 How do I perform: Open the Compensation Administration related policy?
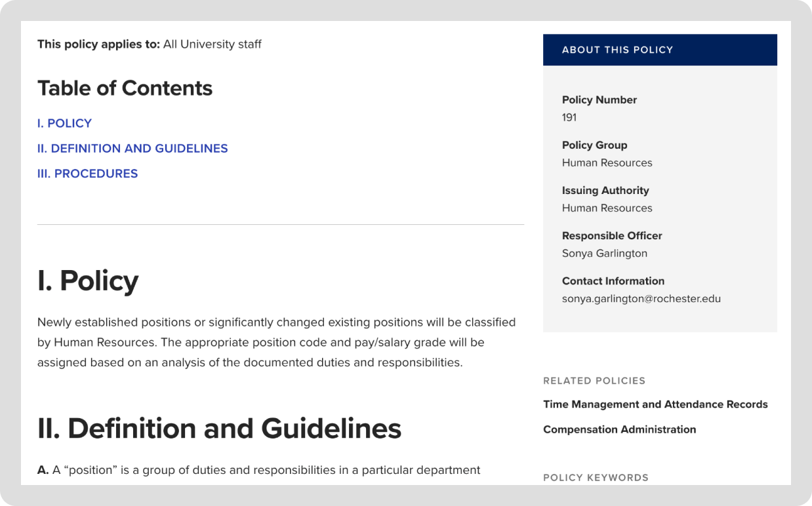[619, 429]
